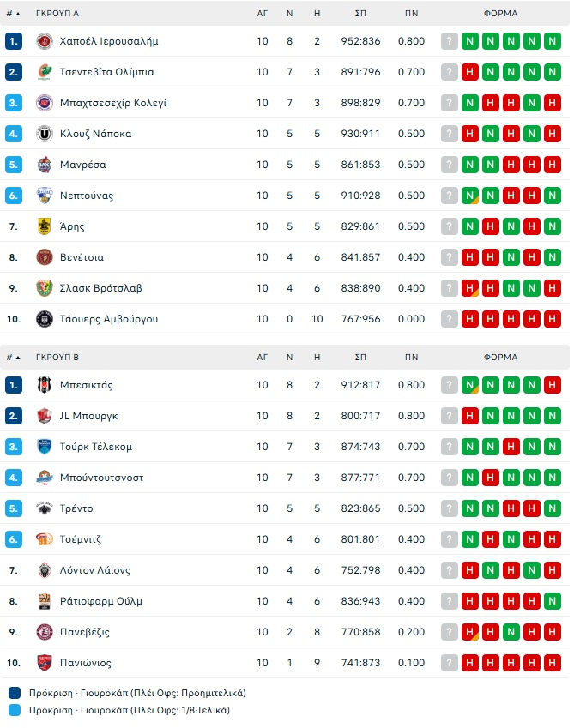The width and height of the screenshot is (580, 728).
Task: Open the Μανρέσα team link
Action: click(x=83, y=165)
